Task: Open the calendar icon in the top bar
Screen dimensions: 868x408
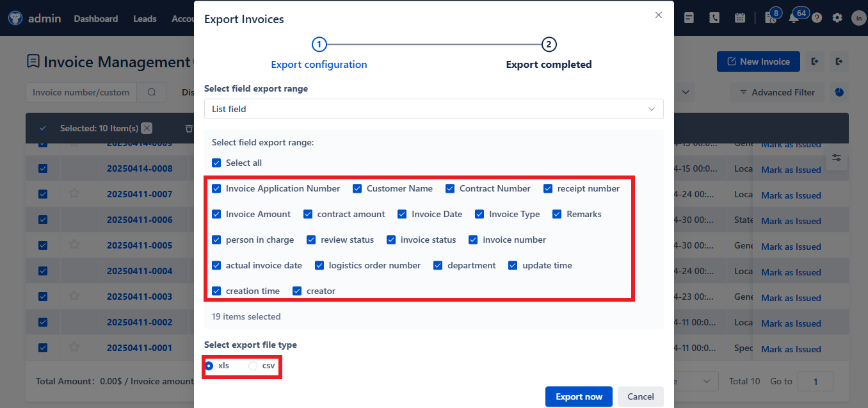Action: (x=740, y=17)
